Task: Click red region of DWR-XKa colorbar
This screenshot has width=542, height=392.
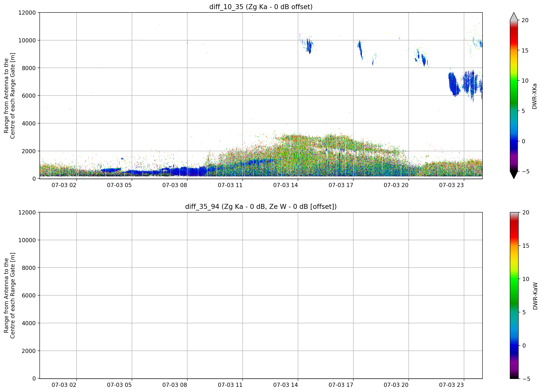Action: tap(514, 36)
